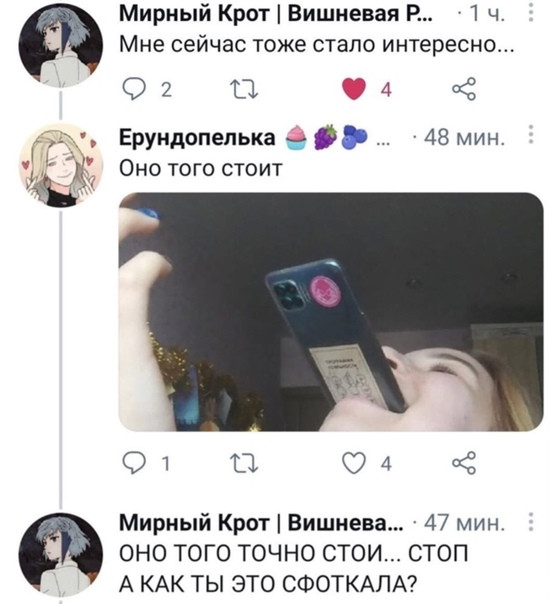
Task: Open tweet 'А КАК ТЫ ЭТО СФОТКАЛА?'
Action: pyautogui.click(x=268, y=584)
